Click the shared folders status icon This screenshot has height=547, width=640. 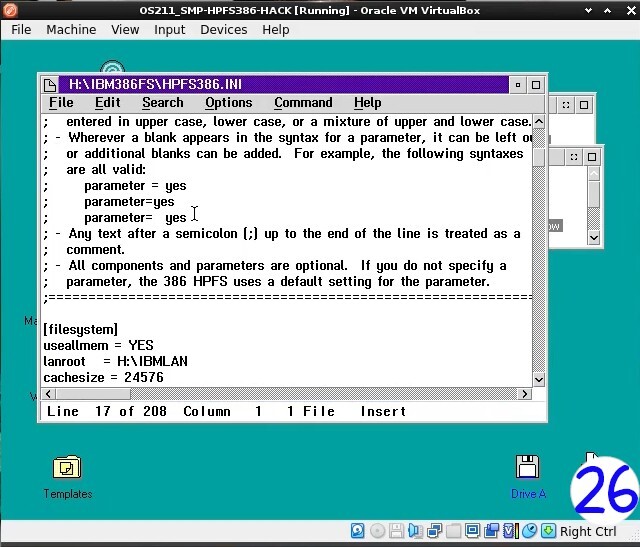(453, 531)
